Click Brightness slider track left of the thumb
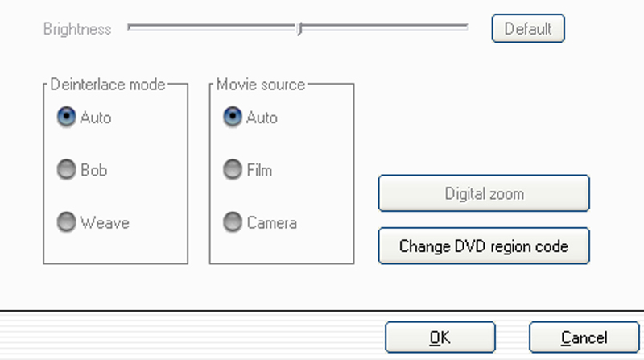 [x=212, y=27]
